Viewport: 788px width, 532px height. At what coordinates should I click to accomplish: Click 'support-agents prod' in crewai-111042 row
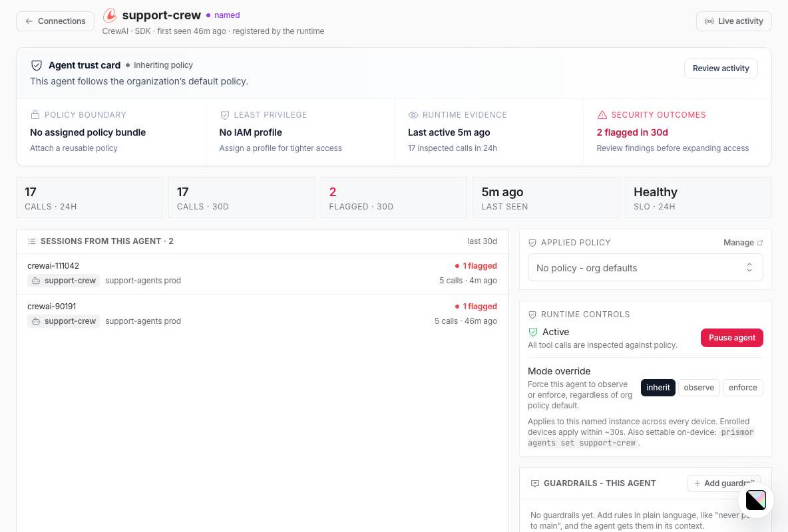coord(143,281)
